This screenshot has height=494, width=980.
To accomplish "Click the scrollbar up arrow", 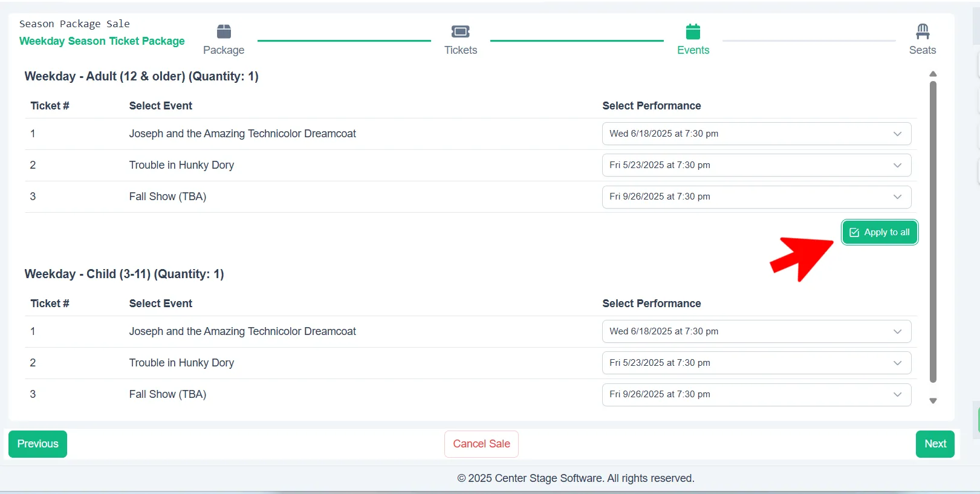I will 933,74.
